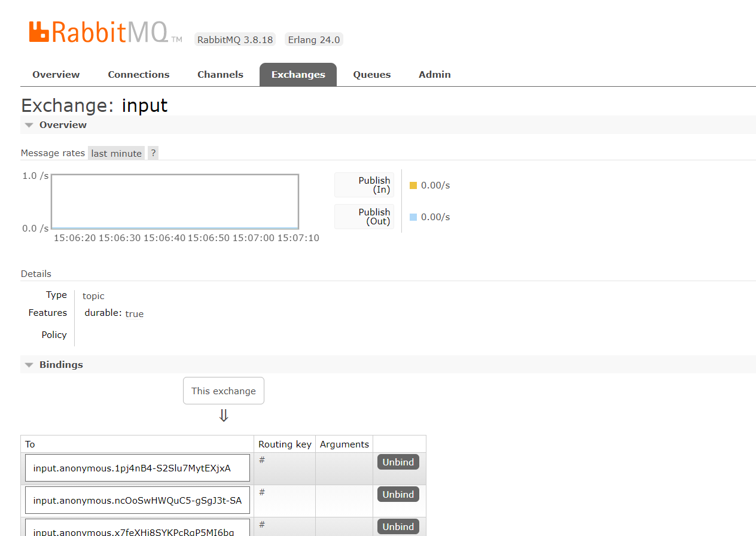Screen dimensions: 756x536
Task: Unbind queue ending in ncOoSwHWQuC5-gSgJ3t-SA
Action: [398, 495]
